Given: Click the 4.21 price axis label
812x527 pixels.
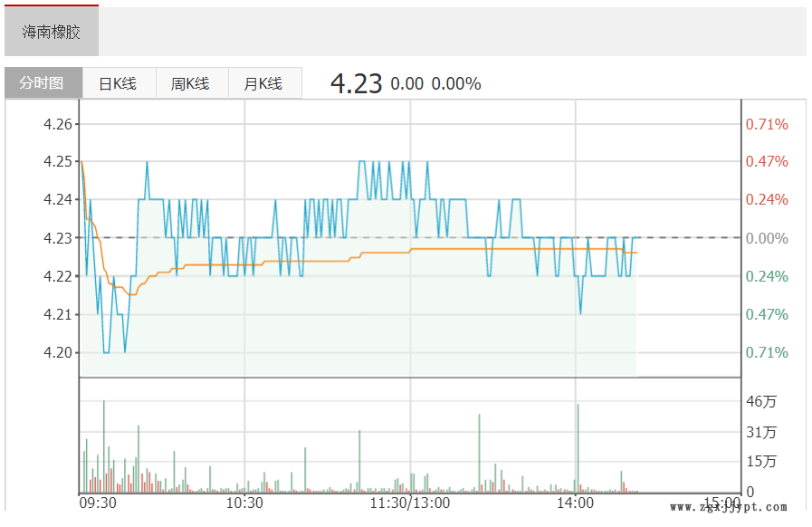Looking at the screenshot, I should click(58, 314).
